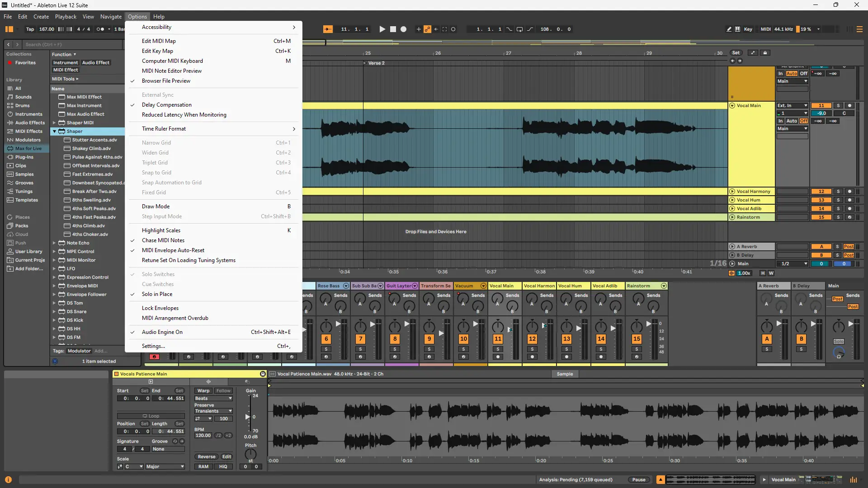Open Drums category in browser sidebar
The width and height of the screenshot is (868, 488).
tap(22, 105)
